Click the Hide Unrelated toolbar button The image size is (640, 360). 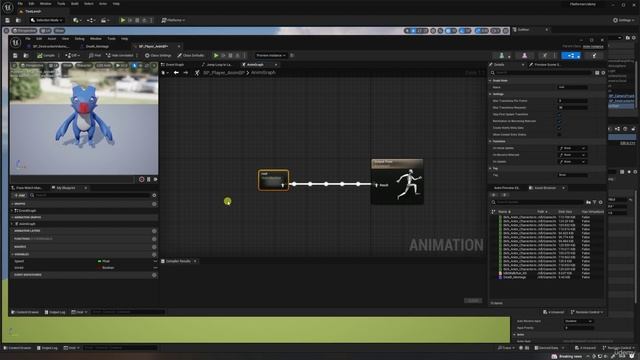pos(120,56)
